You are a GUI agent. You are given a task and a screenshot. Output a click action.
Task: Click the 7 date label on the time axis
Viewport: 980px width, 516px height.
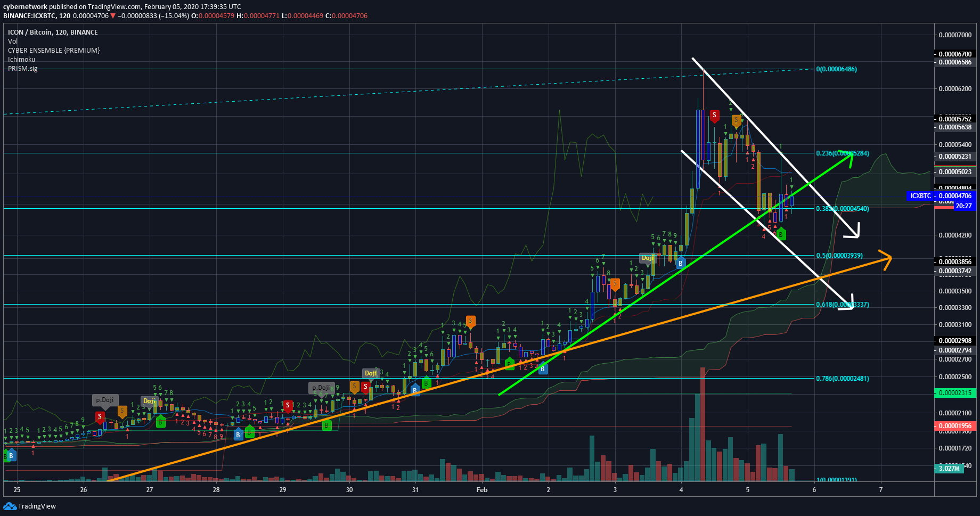881,490
